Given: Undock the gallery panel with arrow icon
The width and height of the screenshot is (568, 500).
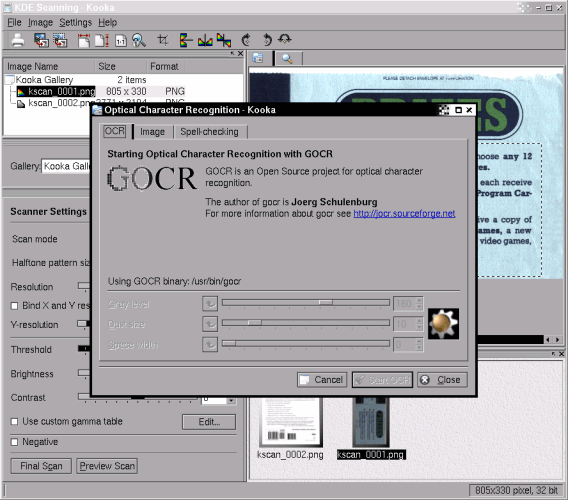Looking at the screenshot, I should tap(232, 54).
